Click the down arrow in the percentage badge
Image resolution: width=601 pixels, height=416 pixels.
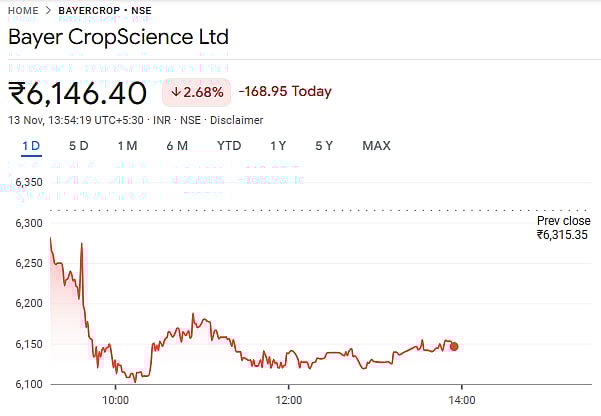(177, 92)
